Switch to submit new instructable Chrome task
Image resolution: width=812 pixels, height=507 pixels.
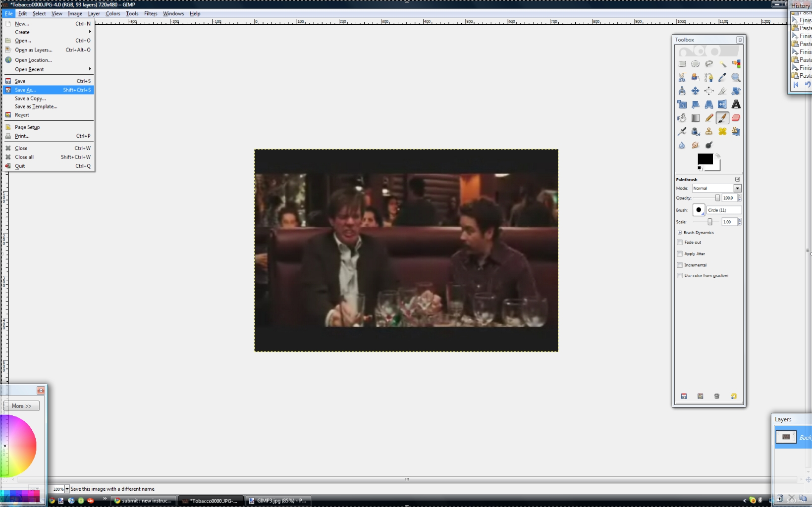coord(143,501)
